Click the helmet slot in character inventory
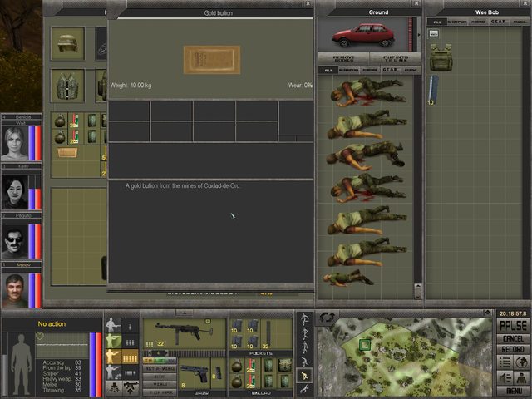532x399 pixels. pyautogui.click(x=67, y=43)
